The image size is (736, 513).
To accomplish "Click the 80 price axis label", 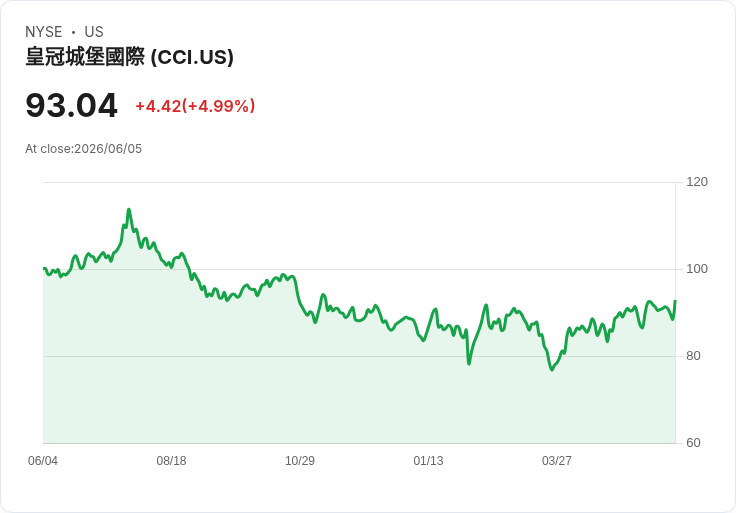I will click(x=693, y=356).
